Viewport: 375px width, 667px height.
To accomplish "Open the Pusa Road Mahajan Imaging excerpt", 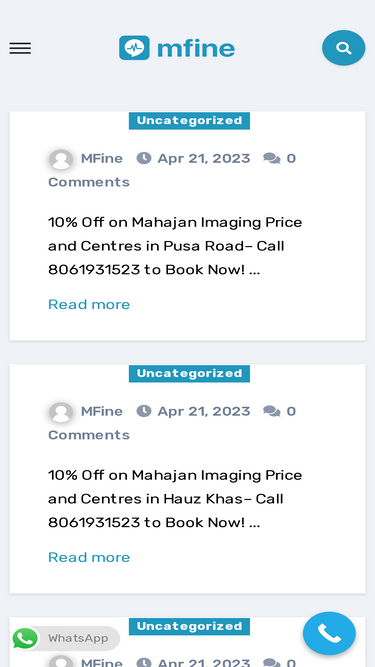I will pos(175,246).
